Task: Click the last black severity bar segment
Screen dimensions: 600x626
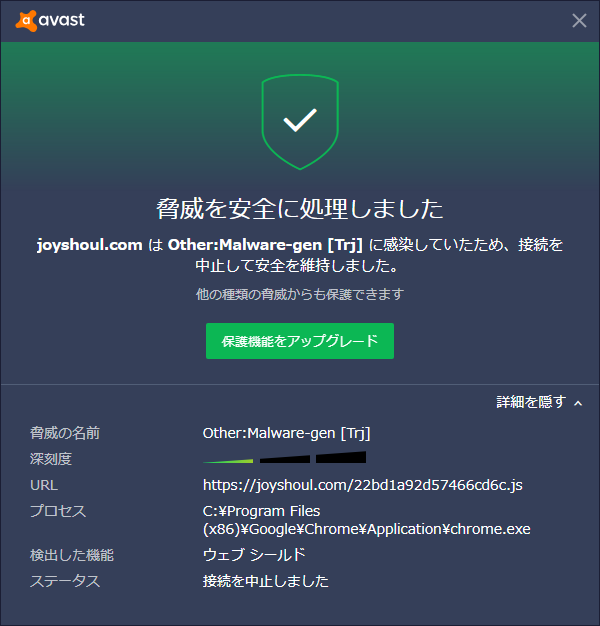Action: [x=341, y=458]
